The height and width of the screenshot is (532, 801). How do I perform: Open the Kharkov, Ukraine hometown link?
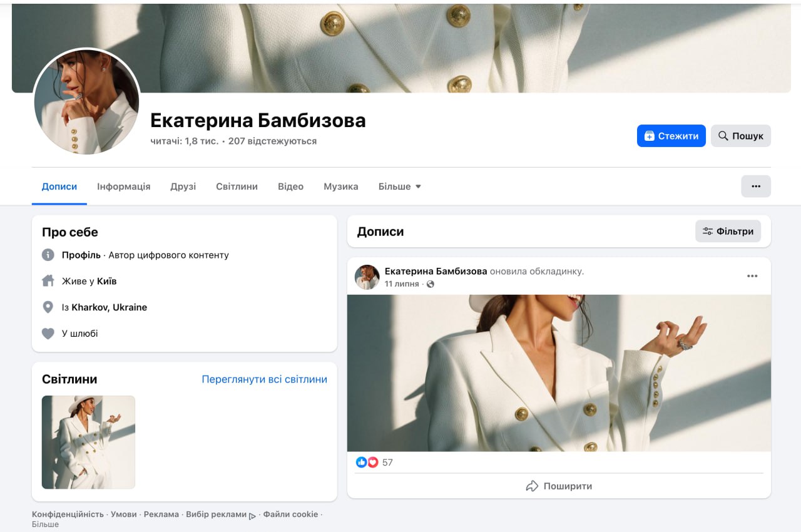110,307
